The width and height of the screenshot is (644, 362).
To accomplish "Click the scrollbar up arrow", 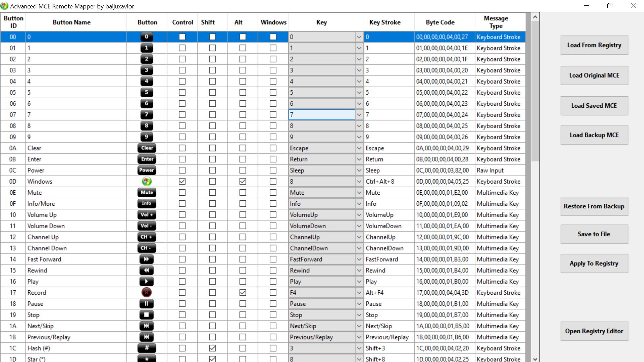I will [x=535, y=17].
